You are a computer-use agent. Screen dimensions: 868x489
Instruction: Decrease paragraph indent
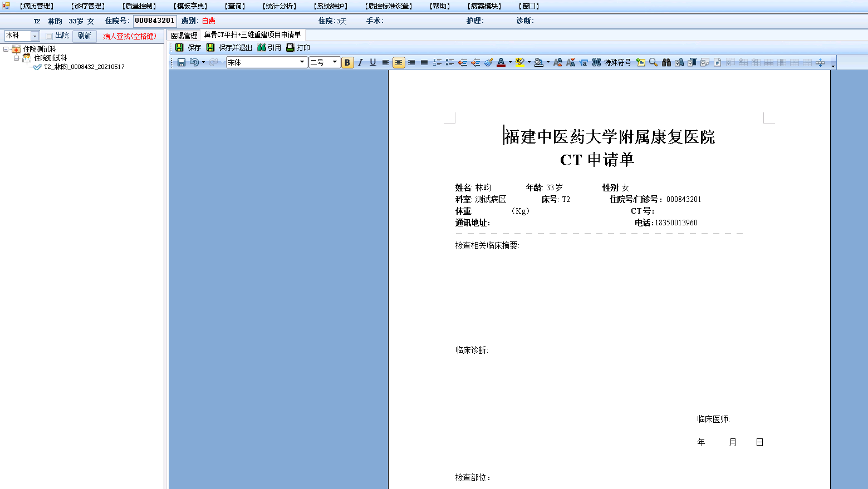coord(463,62)
